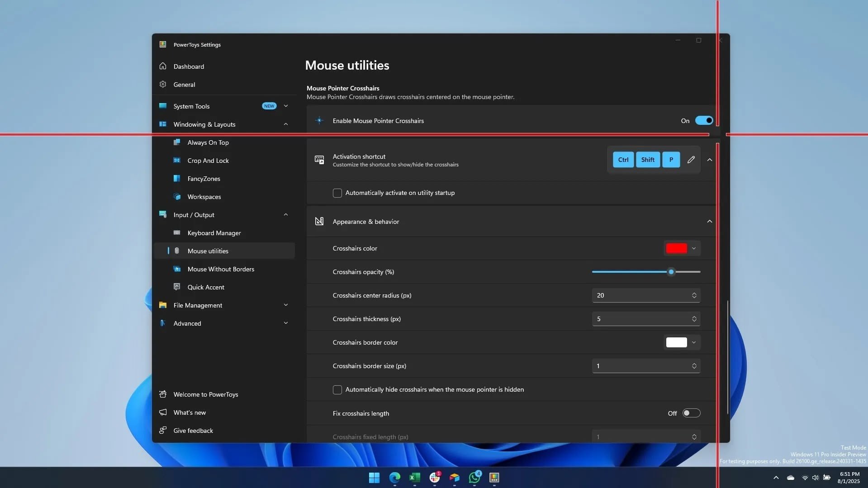
Task: Click the Always On Top icon
Action: click(x=177, y=142)
